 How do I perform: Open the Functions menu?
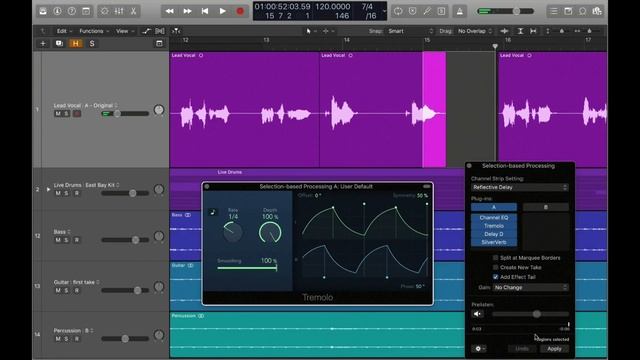point(94,31)
